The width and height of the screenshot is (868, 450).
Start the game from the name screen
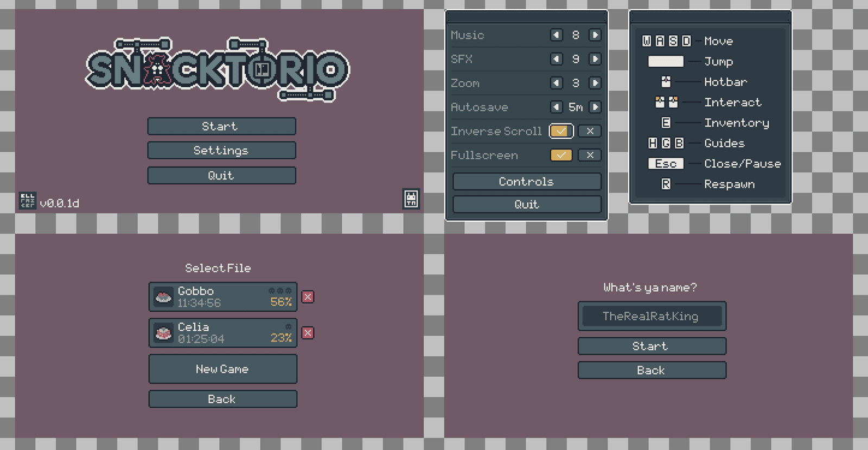coord(652,346)
